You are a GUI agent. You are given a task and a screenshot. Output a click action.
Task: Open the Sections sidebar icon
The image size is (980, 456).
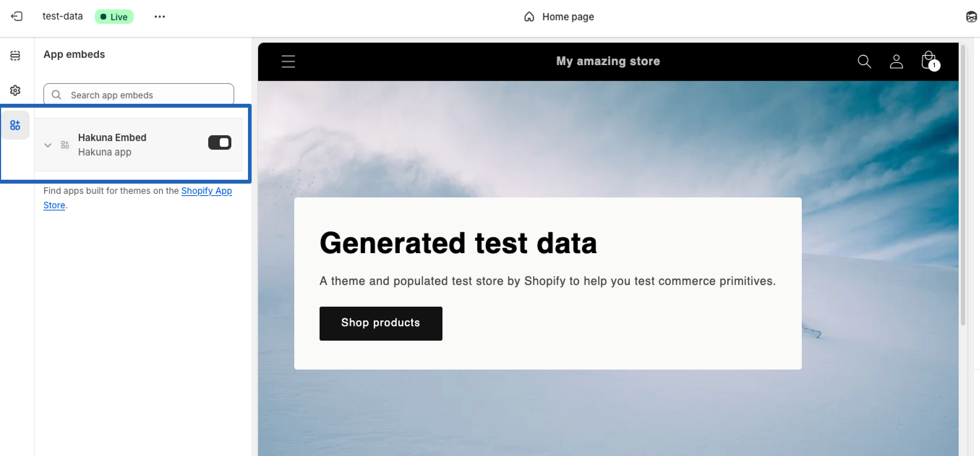[x=15, y=56]
